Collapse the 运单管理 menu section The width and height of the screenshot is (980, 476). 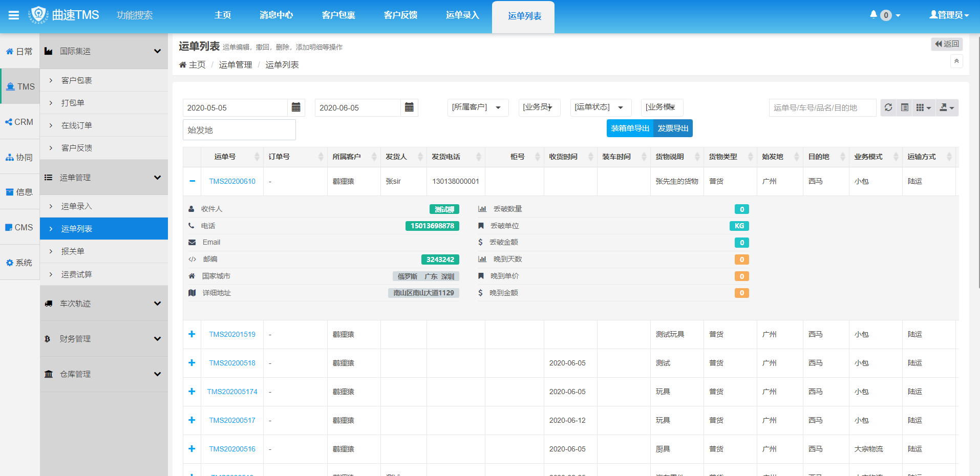pyautogui.click(x=104, y=178)
